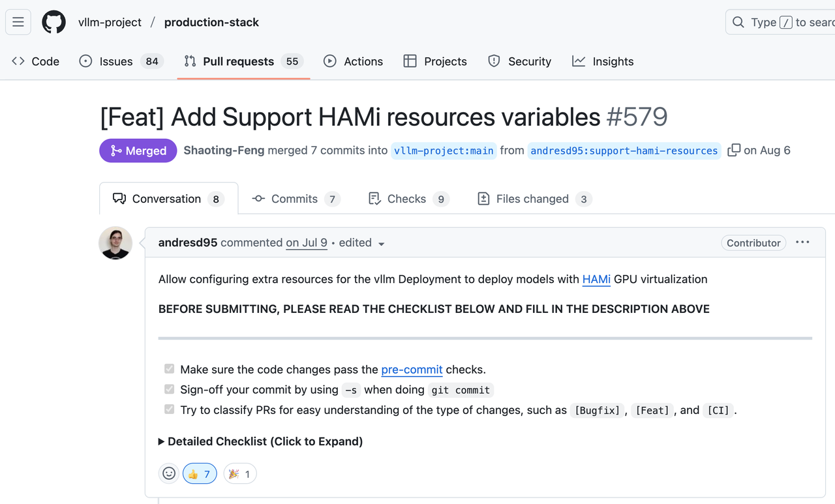Follow the HAMi hyperlink
The width and height of the screenshot is (835, 504).
(596, 279)
